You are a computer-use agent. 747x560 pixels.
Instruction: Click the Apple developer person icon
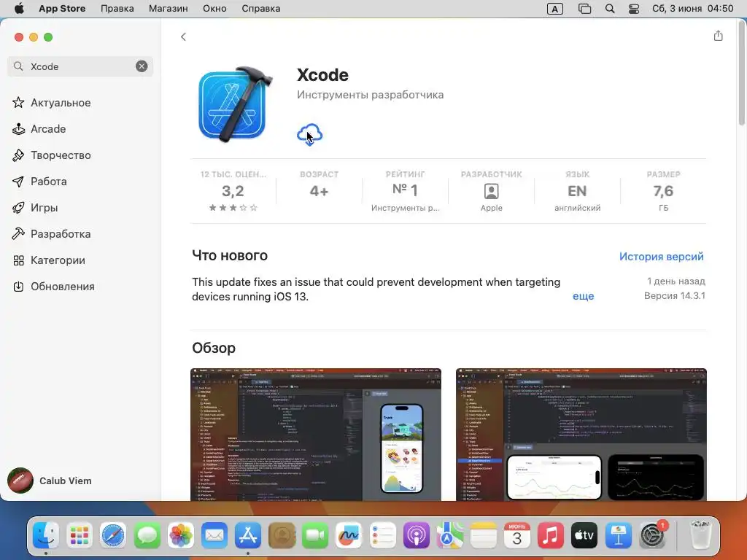[x=491, y=192]
